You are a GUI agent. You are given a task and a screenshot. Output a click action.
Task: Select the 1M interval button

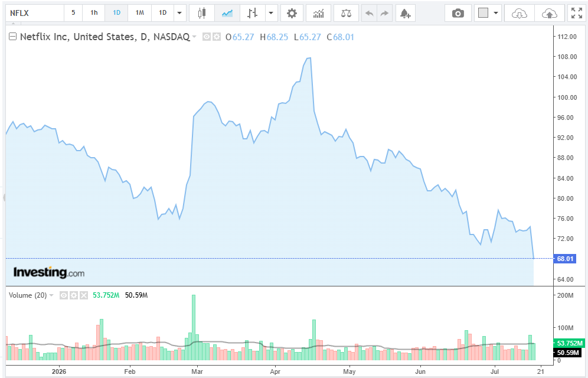(x=139, y=13)
